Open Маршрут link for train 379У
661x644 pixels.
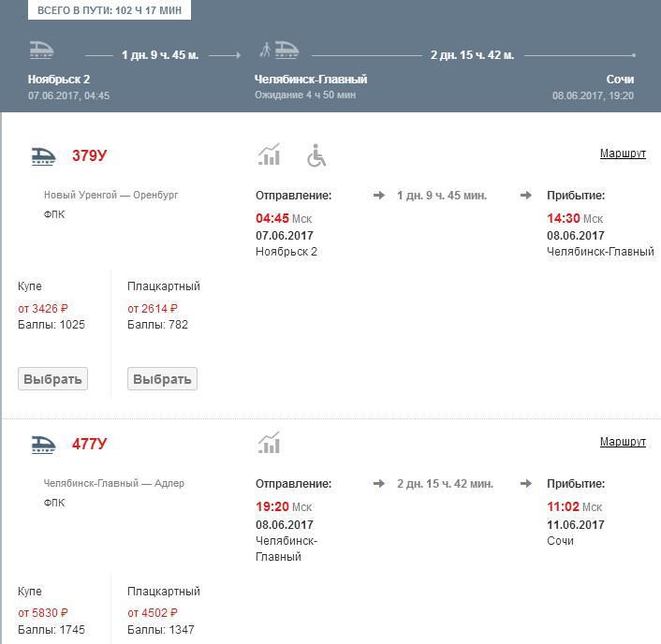point(623,154)
